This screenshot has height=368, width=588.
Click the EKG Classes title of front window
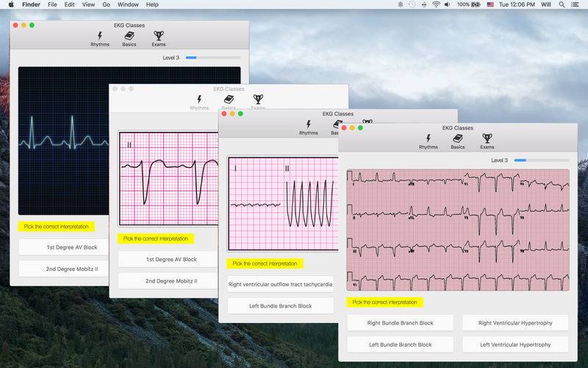457,128
